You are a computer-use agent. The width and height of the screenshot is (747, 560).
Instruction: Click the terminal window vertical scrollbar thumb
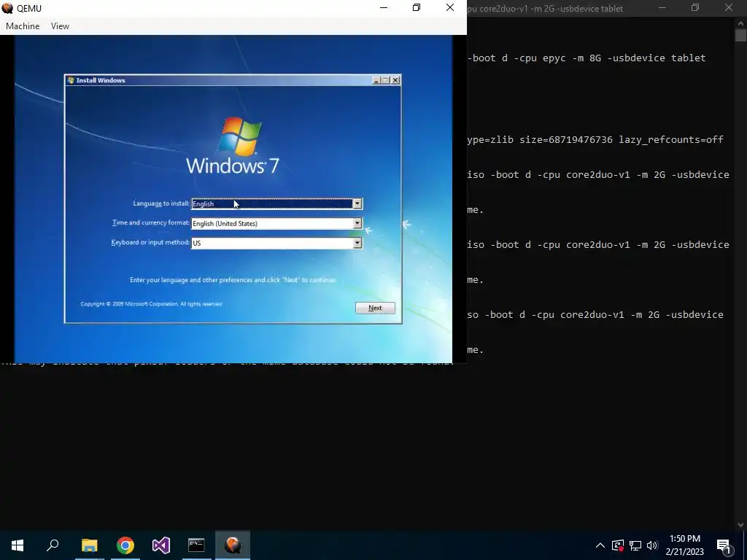click(x=740, y=35)
